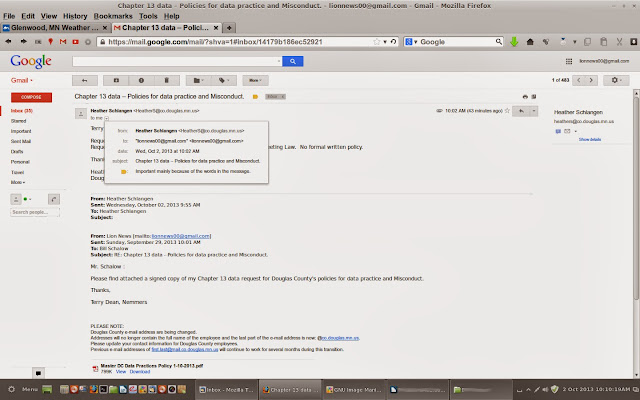
Task: Click the browser Forward arrow
Action: (x=23, y=42)
